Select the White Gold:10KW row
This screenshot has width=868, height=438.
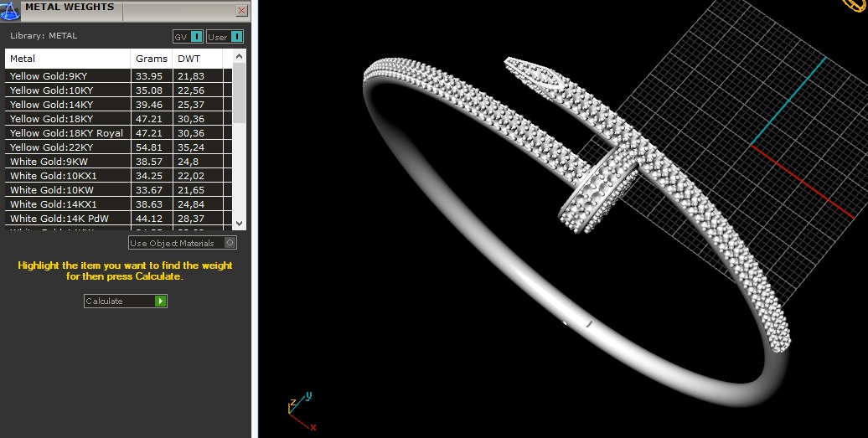[x=118, y=190]
